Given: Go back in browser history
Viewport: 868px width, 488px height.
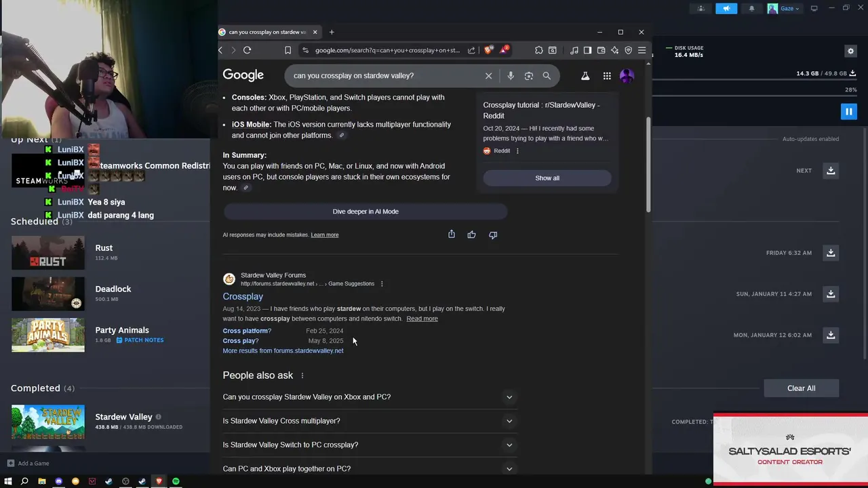Looking at the screenshot, I should point(220,50).
